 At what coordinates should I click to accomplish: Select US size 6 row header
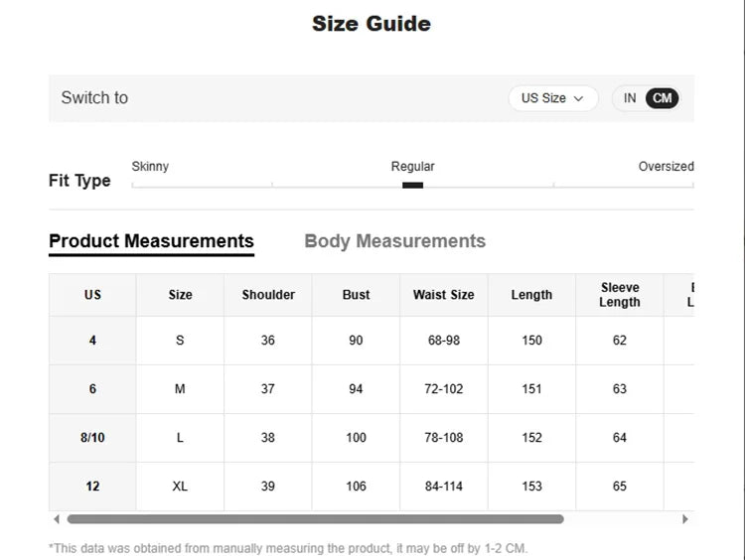click(x=92, y=389)
